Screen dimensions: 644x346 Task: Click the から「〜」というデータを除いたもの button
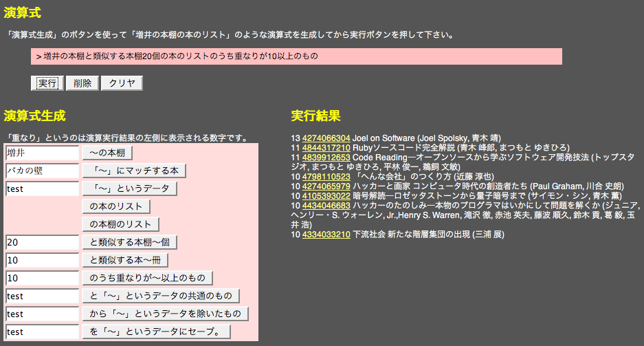coord(166,314)
